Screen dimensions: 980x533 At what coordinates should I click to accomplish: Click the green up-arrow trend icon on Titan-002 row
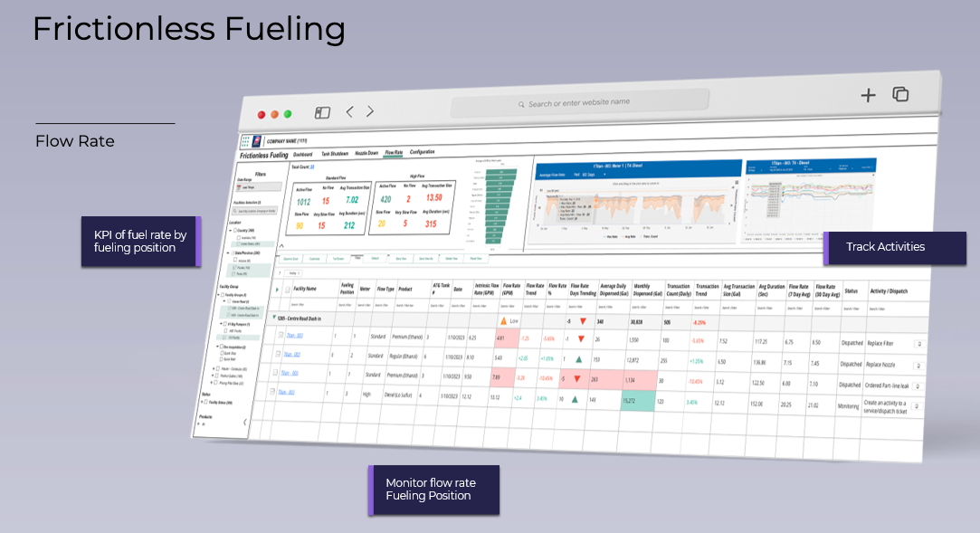(x=578, y=361)
